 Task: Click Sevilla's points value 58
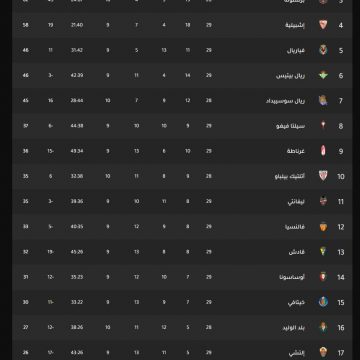pos(26,25)
